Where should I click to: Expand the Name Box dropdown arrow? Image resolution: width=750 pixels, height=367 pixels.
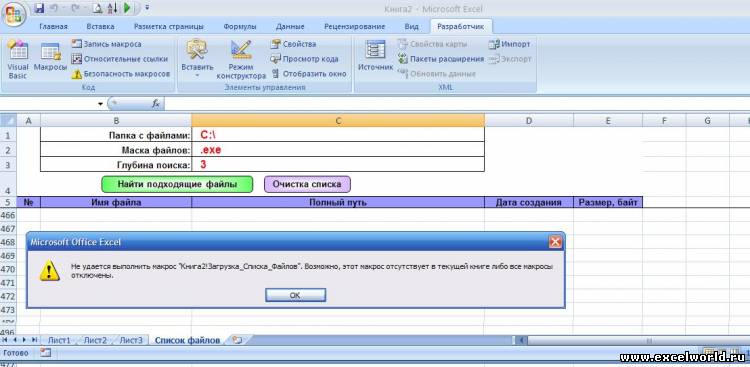(100, 104)
